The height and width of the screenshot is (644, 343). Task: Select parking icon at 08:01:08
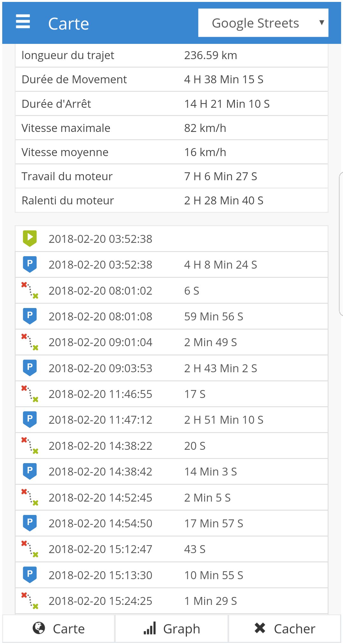pos(30,316)
